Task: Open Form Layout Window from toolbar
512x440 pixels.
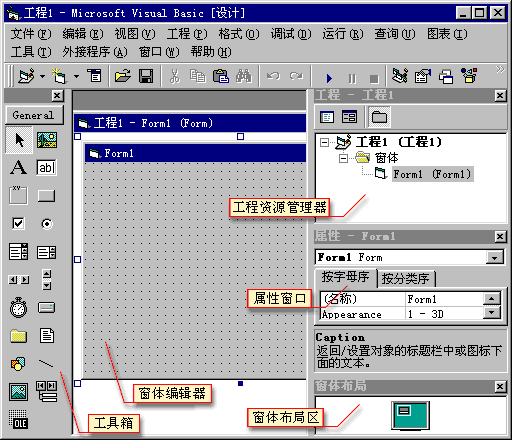Action: [446, 76]
